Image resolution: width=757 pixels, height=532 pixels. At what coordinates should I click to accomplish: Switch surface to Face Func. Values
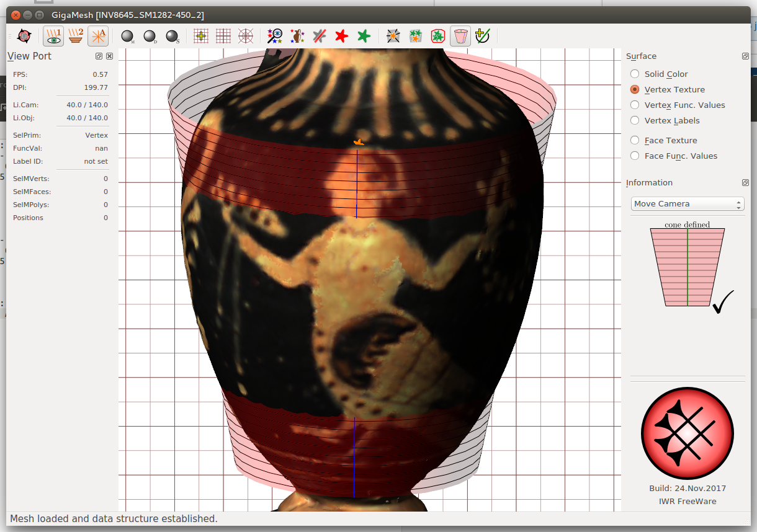click(x=674, y=156)
